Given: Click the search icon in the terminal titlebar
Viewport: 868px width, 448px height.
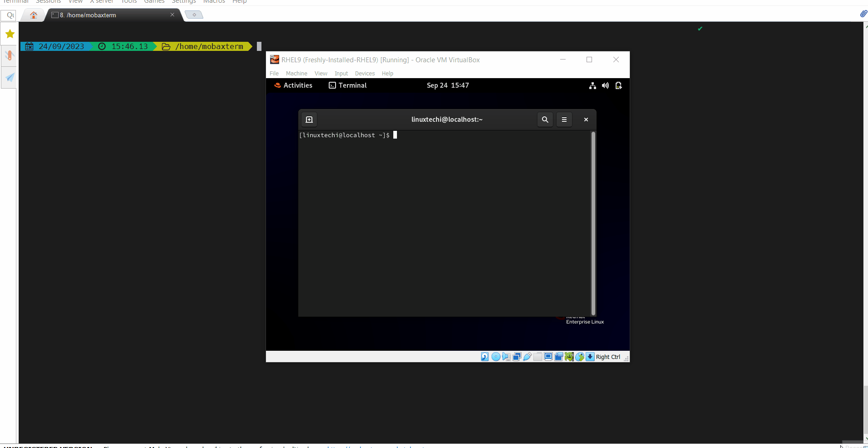Looking at the screenshot, I should pos(544,119).
